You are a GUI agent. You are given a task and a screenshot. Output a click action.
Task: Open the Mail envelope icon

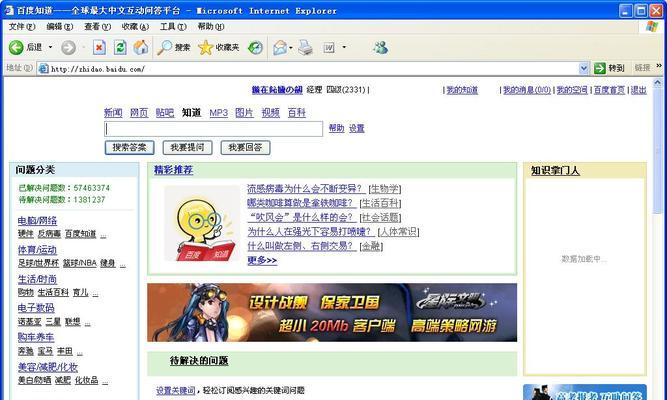[x=280, y=47]
